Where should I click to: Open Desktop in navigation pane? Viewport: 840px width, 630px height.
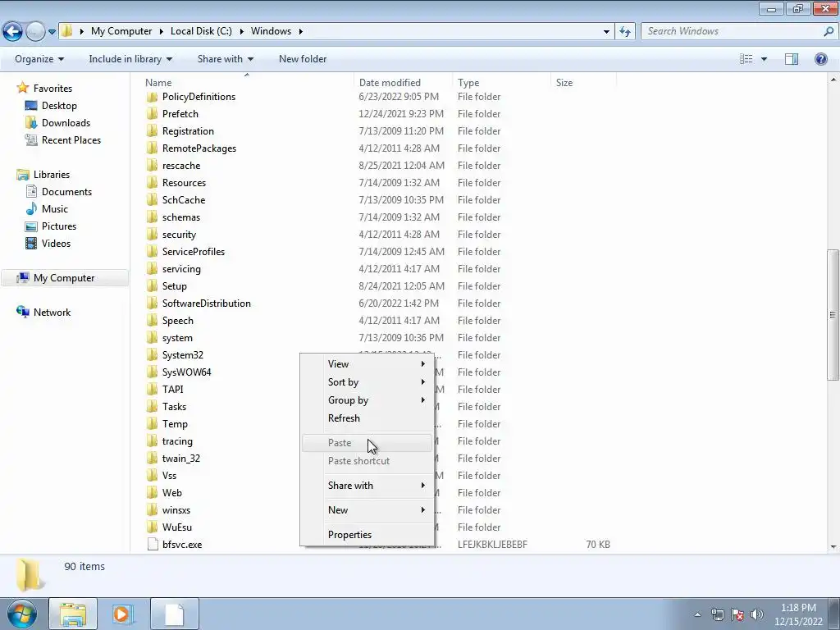pyautogui.click(x=59, y=106)
